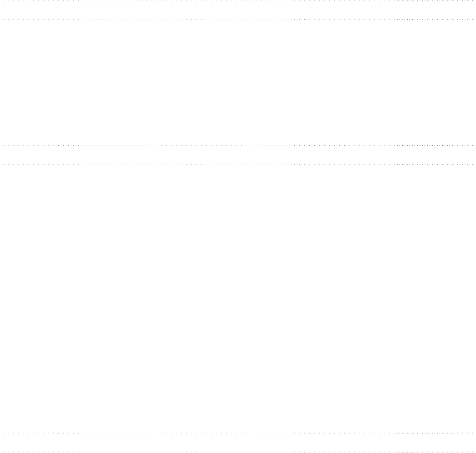This screenshot has height=453, width=476.
Task: Click left end of the topmost dotted line
Action: point(1,1)
